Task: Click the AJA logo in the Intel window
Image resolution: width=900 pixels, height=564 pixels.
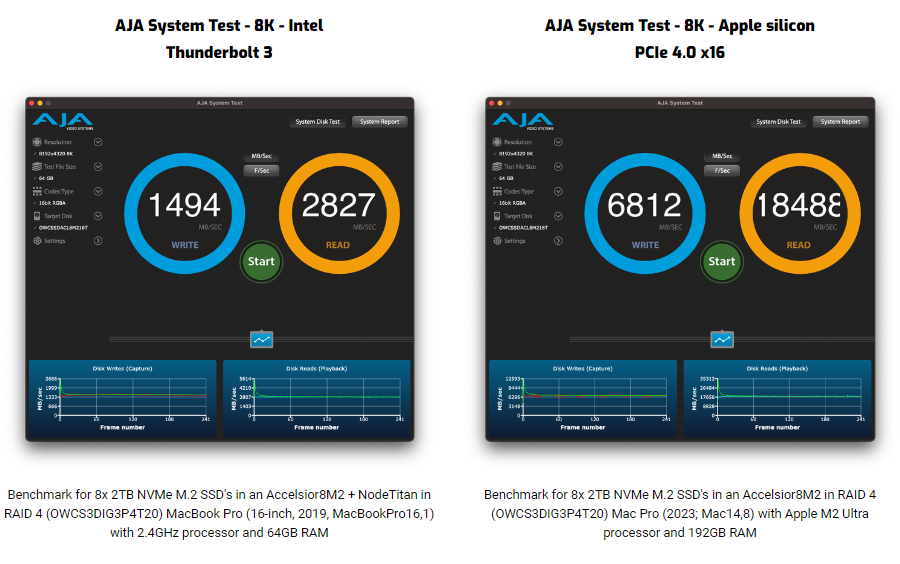Action: pyautogui.click(x=63, y=122)
